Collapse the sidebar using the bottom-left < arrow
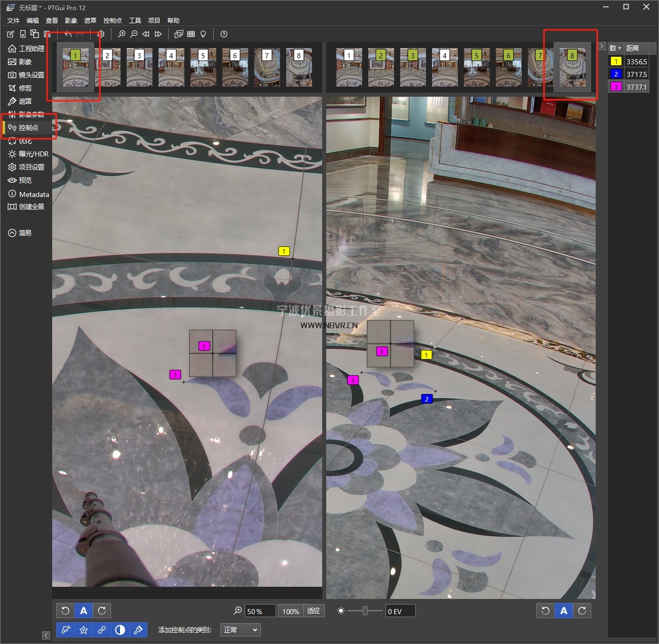The height and width of the screenshot is (644, 659). [x=46, y=635]
